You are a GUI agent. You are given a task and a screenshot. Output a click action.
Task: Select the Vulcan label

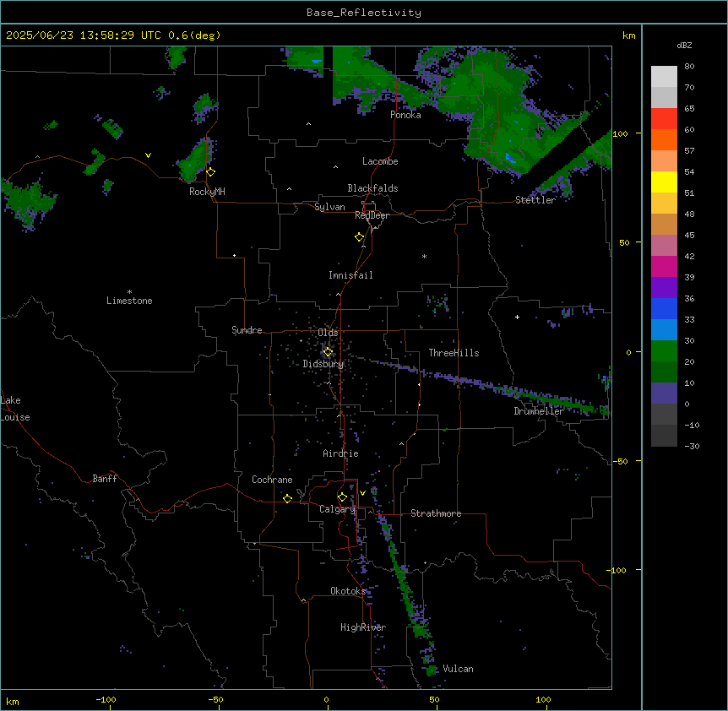458,669
